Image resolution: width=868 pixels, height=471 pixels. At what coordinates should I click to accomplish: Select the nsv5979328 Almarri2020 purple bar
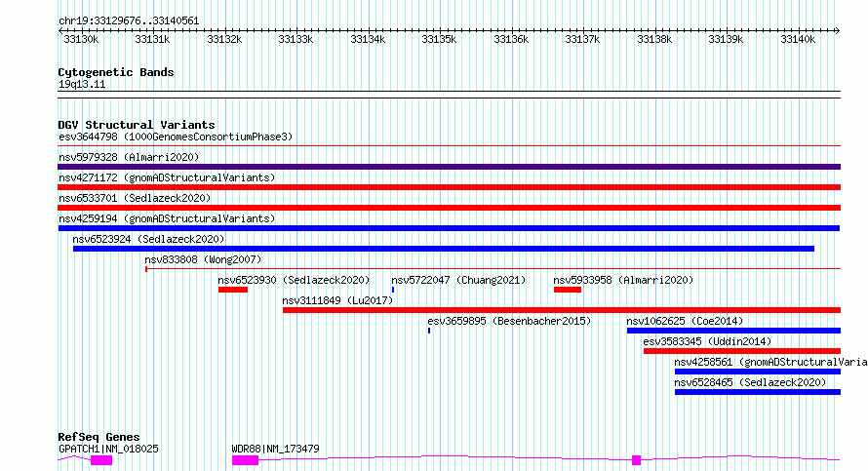[x=449, y=167]
